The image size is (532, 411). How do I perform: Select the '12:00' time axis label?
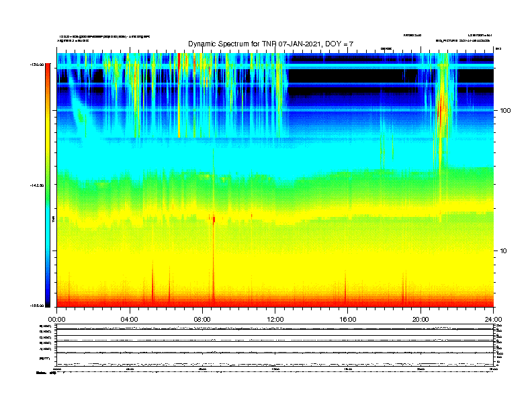pos(275,320)
